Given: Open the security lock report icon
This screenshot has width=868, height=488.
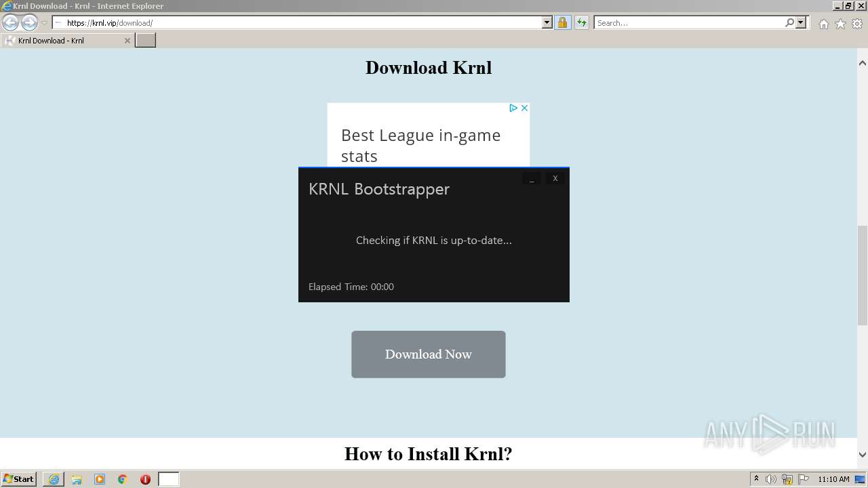Looking at the screenshot, I should [562, 22].
